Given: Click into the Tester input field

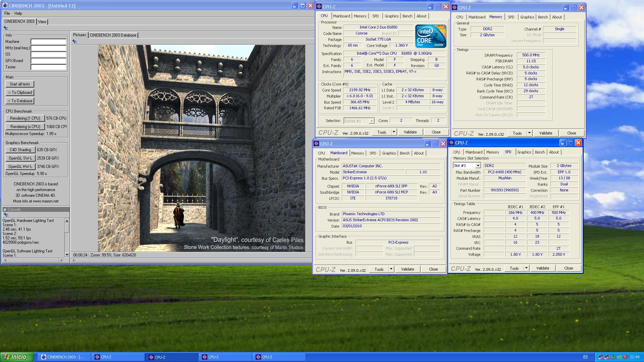Looking at the screenshot, I should pos(49,67).
